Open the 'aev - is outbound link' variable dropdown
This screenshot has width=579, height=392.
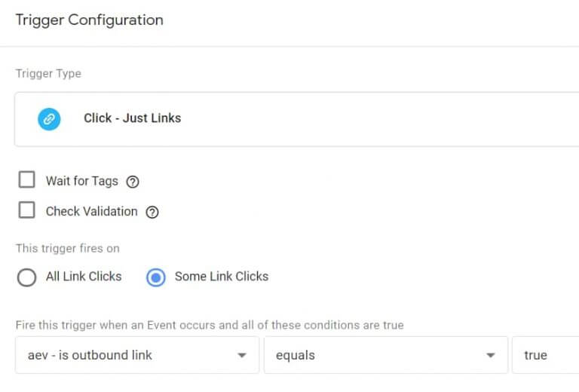[136, 355]
